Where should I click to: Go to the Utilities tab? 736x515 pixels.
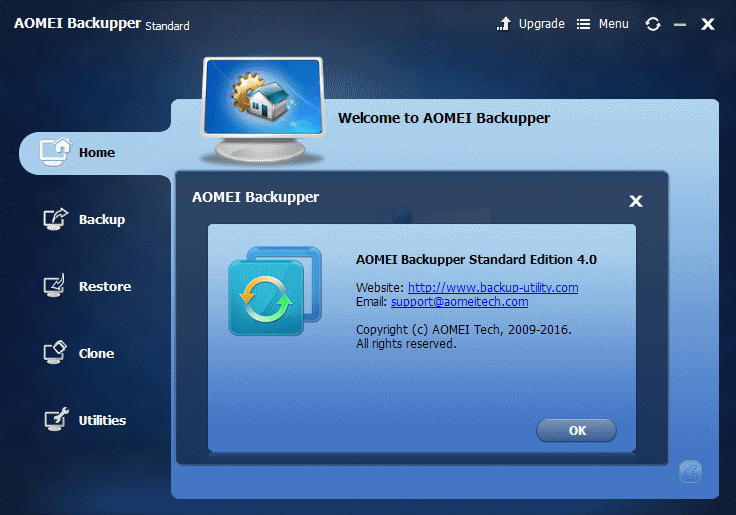coord(102,420)
